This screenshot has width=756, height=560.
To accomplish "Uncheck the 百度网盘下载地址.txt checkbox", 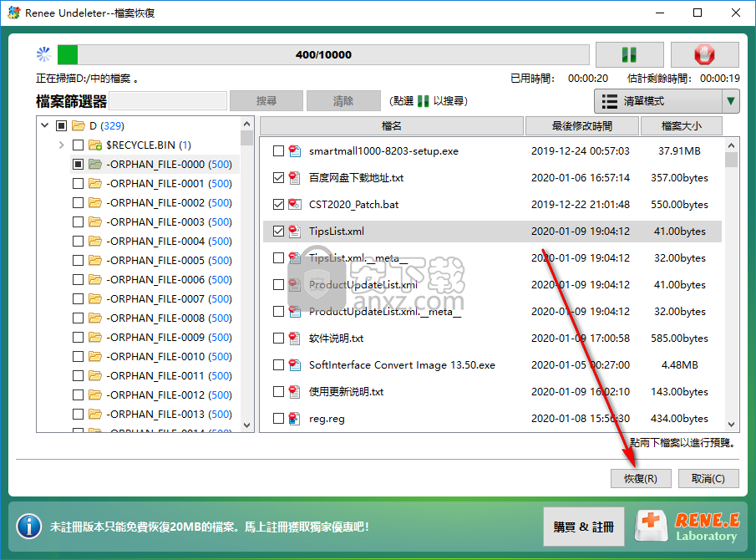I will pos(278,178).
